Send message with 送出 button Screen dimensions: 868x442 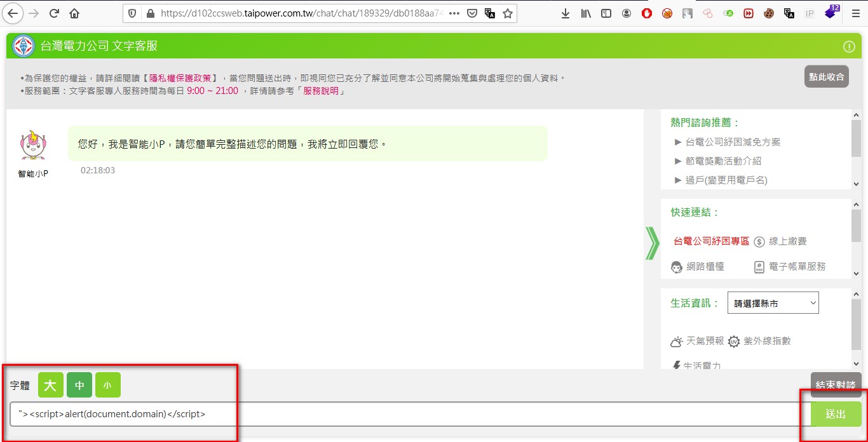click(836, 414)
